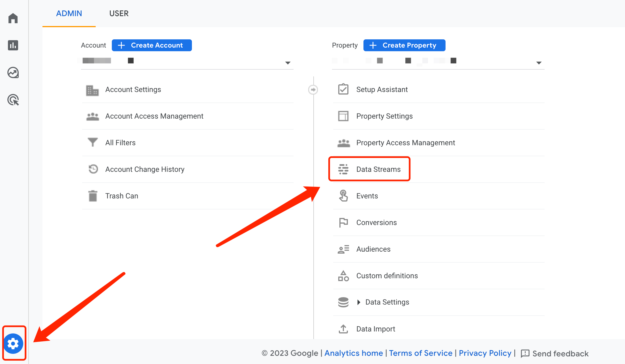Click the Conversions flag icon
Screen dimensions: 625x364
(x=343, y=222)
